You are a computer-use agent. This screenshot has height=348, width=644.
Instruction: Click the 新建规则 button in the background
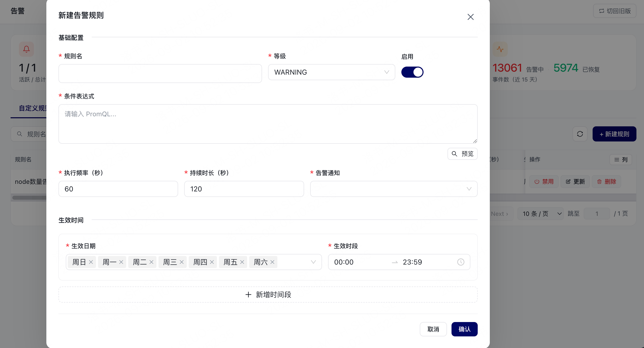tap(614, 134)
